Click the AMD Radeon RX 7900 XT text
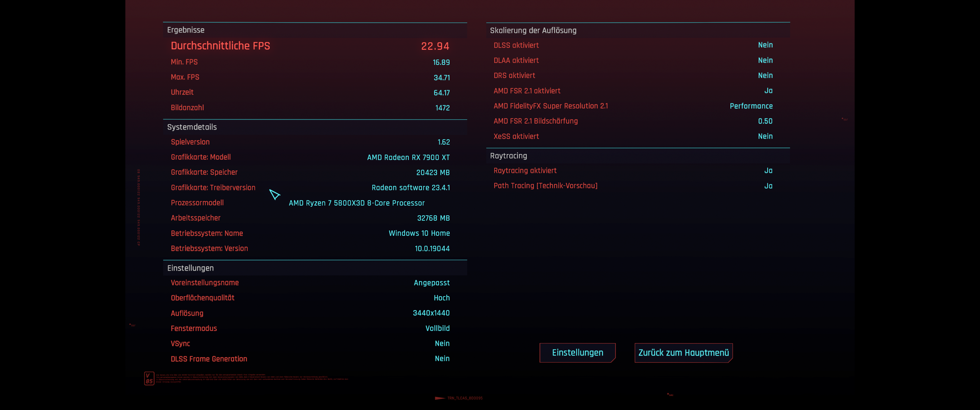Screen dimensions: 980x410 tap(408, 157)
